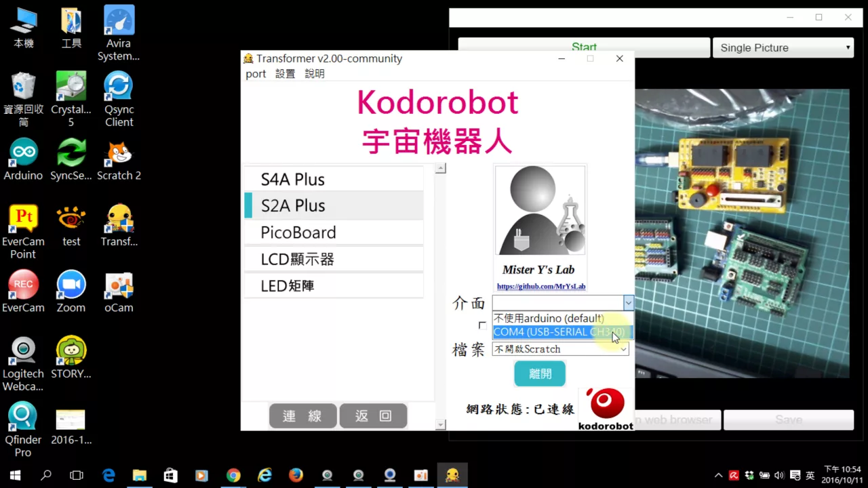The image size is (868, 488).
Task: Click the 連線 connect button
Action: click(x=302, y=416)
